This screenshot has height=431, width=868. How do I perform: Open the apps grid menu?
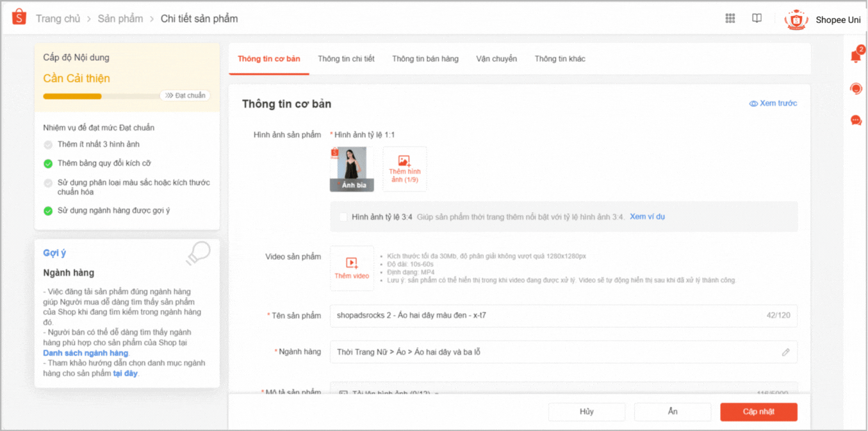tap(730, 19)
